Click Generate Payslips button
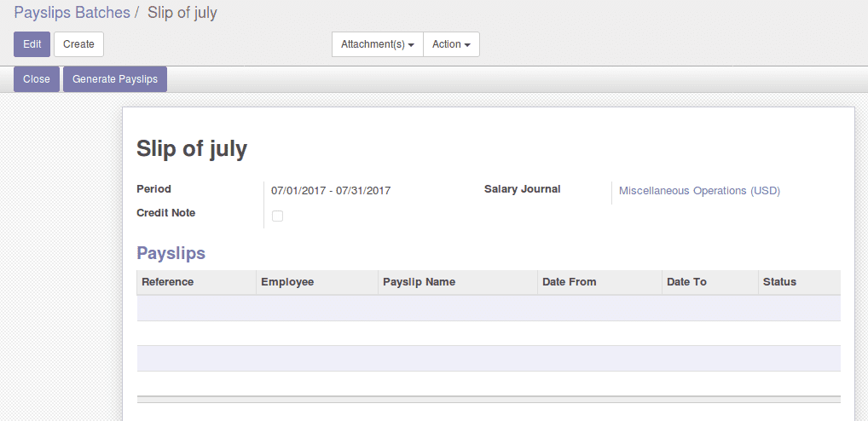 [115, 79]
